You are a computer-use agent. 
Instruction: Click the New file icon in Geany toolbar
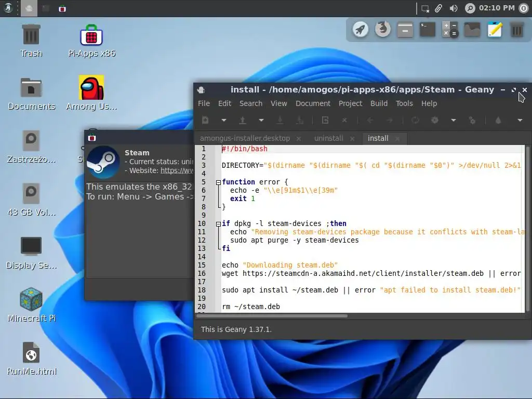coord(205,120)
